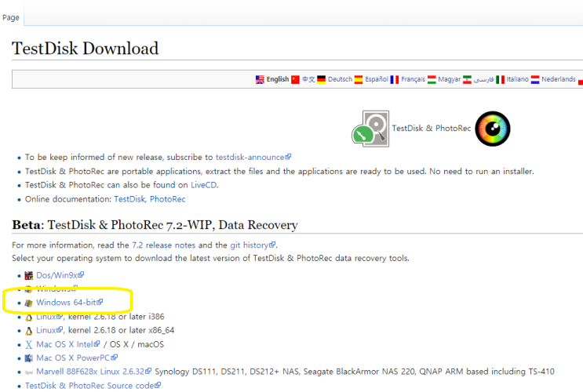Click the Spanish flag icon
The image size is (583, 392).
click(x=359, y=79)
